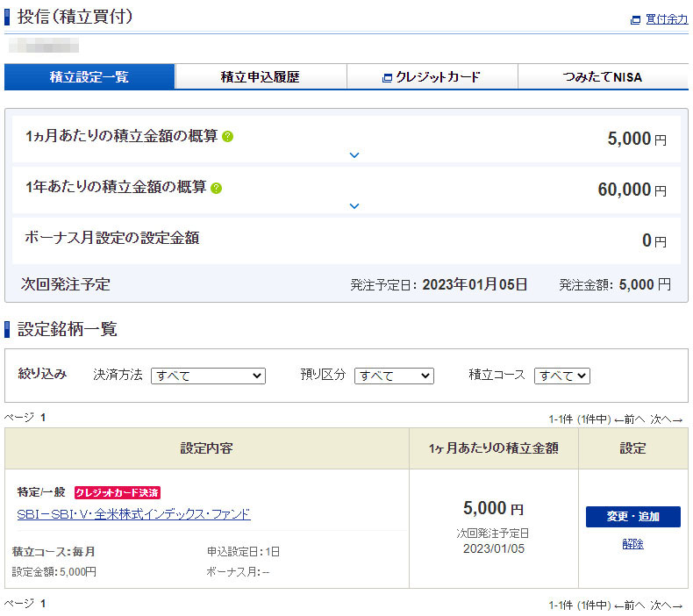Switch to the つみたてNISA tab
This screenshot has width=693, height=616.
[603, 77]
